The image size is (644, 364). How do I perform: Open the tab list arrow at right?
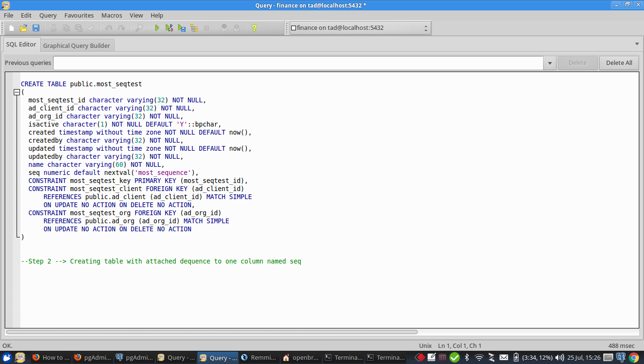tap(637, 44)
